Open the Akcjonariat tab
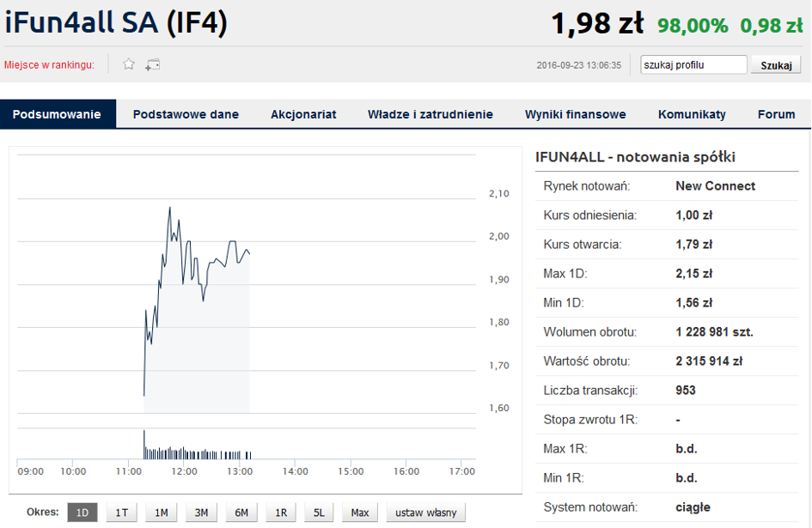Screen dimensions: 812x528 303,114
